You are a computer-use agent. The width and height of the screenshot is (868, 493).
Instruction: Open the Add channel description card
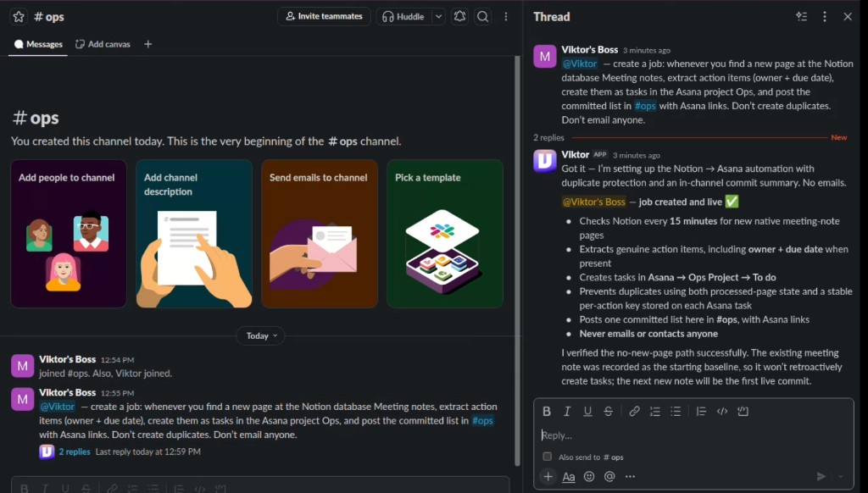194,234
